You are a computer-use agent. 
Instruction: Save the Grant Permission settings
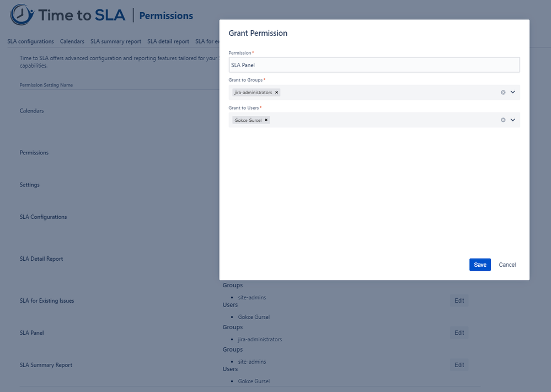pos(479,265)
